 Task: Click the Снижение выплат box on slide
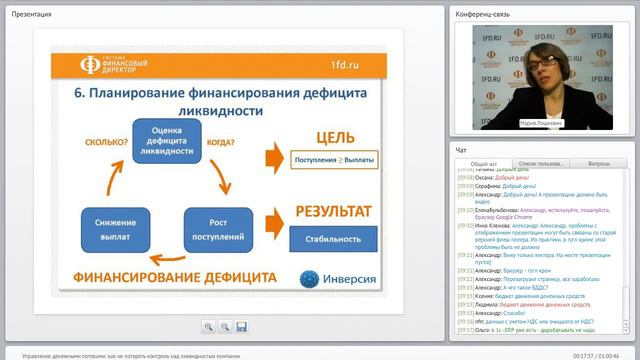tap(116, 230)
